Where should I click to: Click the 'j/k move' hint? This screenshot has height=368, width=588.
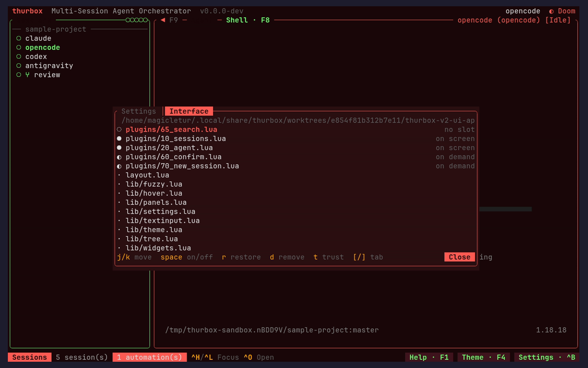coord(134,257)
